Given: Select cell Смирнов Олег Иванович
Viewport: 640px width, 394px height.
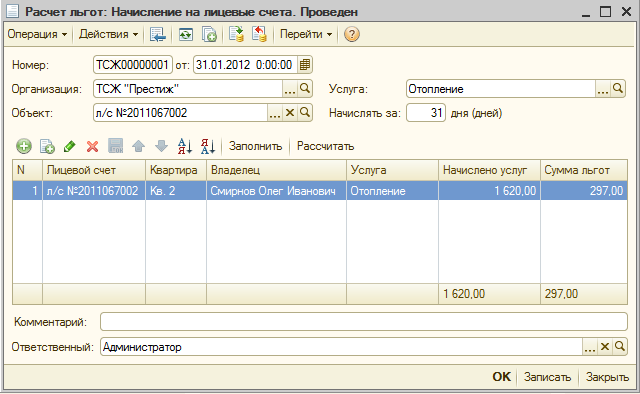Looking at the screenshot, I should [x=276, y=191].
